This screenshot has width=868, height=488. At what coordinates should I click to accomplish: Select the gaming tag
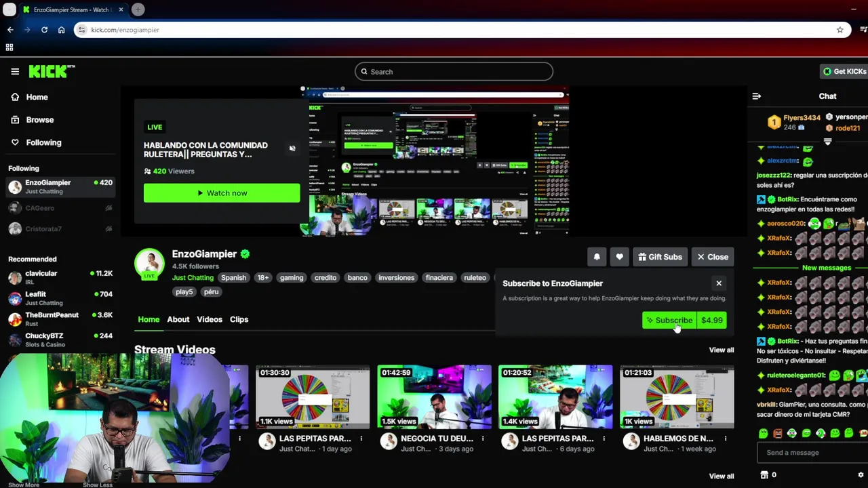[292, 278]
